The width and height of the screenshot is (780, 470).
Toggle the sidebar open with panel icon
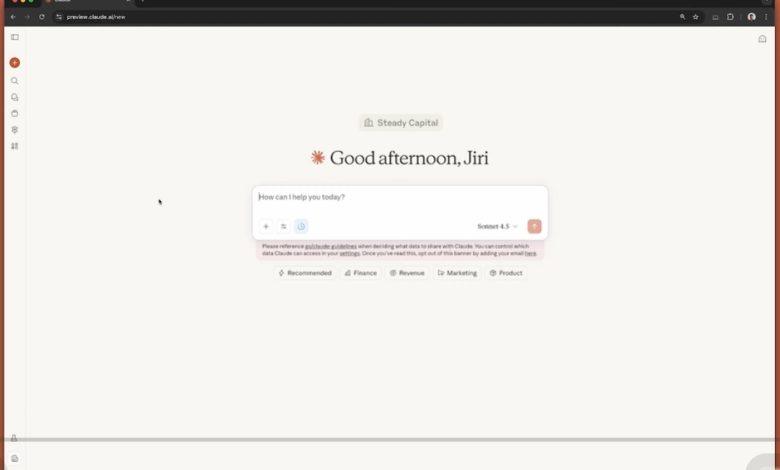[x=14, y=37]
